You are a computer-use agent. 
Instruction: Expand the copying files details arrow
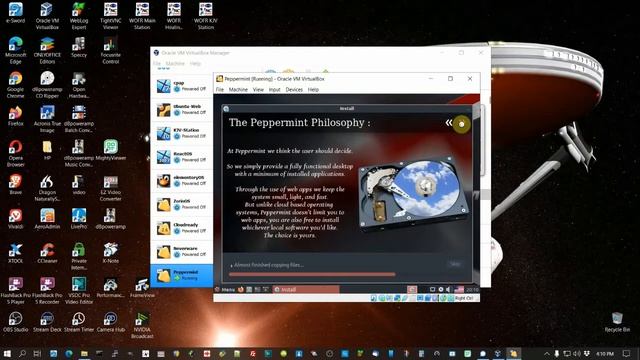[231, 265]
